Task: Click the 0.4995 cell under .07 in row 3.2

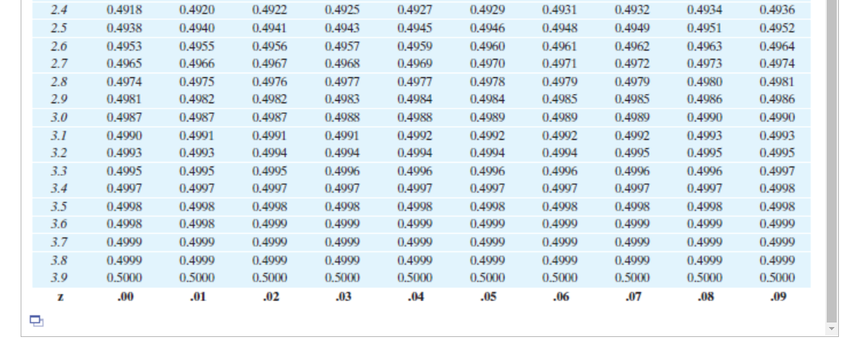Action: point(632,153)
